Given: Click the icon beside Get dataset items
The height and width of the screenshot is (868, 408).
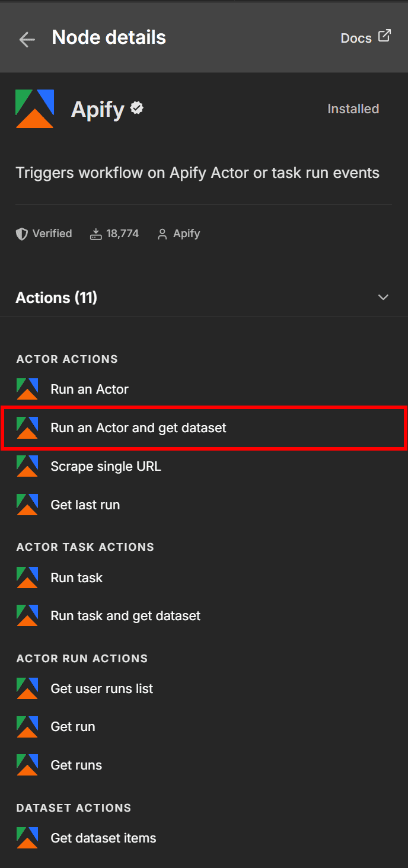Looking at the screenshot, I should pyautogui.click(x=27, y=838).
